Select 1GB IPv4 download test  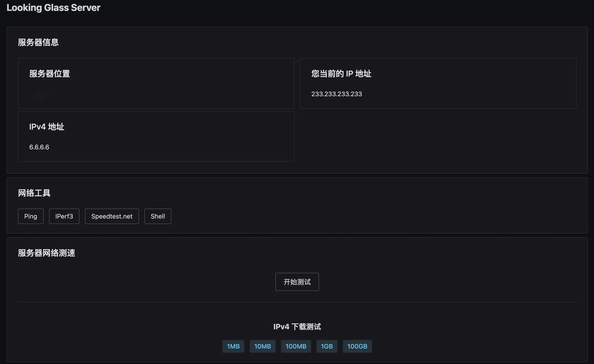click(327, 346)
